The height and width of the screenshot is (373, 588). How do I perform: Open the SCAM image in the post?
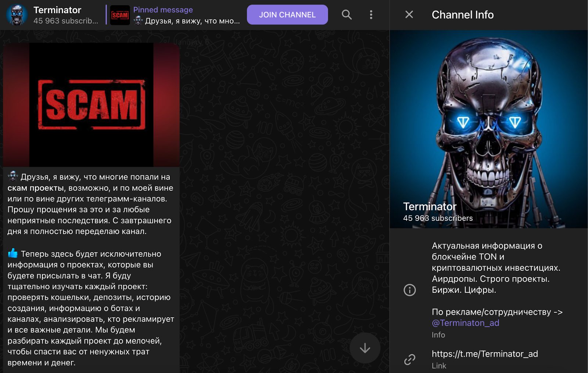click(x=92, y=105)
